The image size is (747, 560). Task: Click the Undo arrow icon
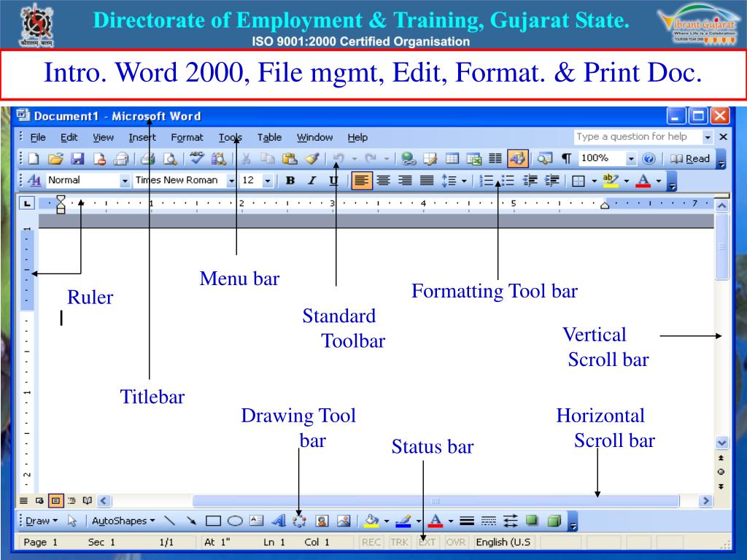coord(338,158)
